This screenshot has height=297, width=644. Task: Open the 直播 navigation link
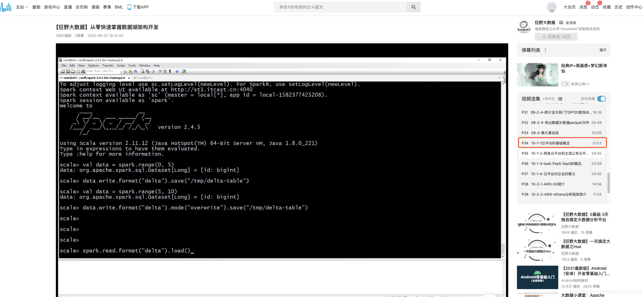click(x=68, y=7)
